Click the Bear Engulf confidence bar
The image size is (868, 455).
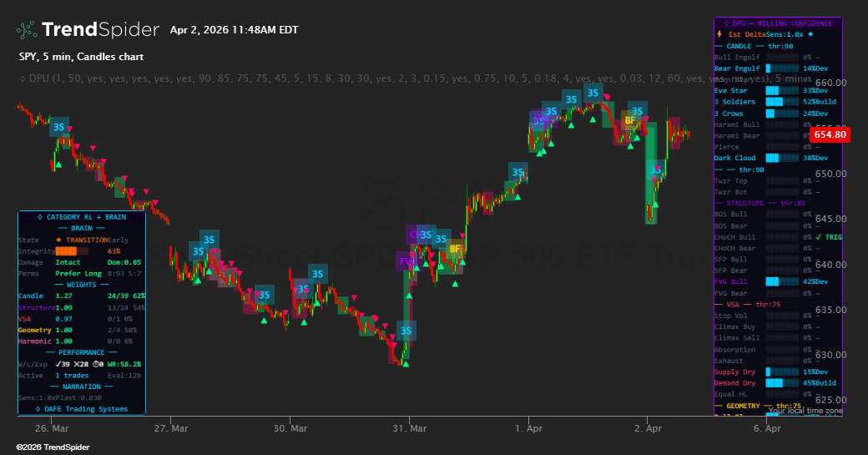(x=782, y=68)
